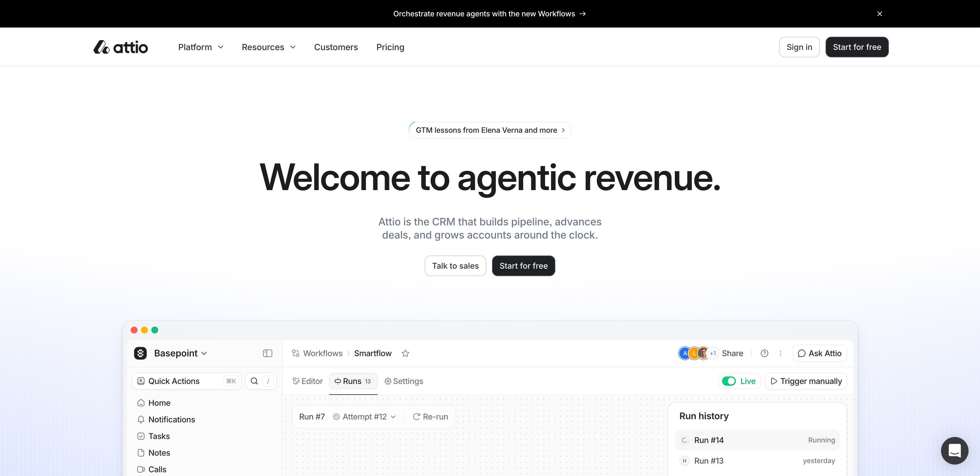980x476 pixels.
Task: Open the three-dot more options menu
Action: (781, 353)
